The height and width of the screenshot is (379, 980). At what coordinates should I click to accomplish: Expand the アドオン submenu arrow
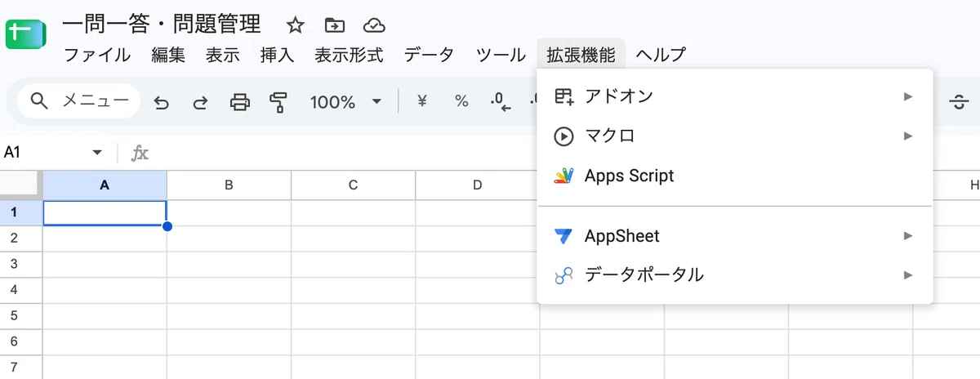907,96
